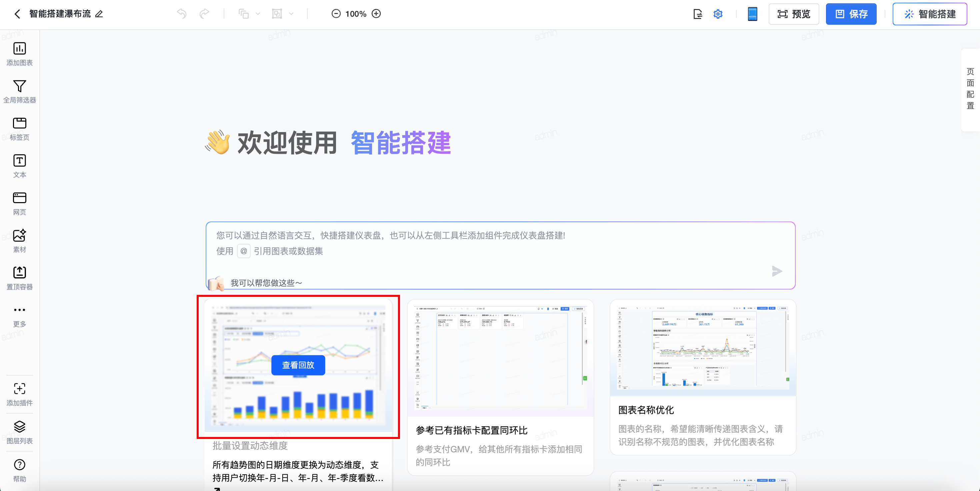Click the Save (保存) button

[851, 14]
